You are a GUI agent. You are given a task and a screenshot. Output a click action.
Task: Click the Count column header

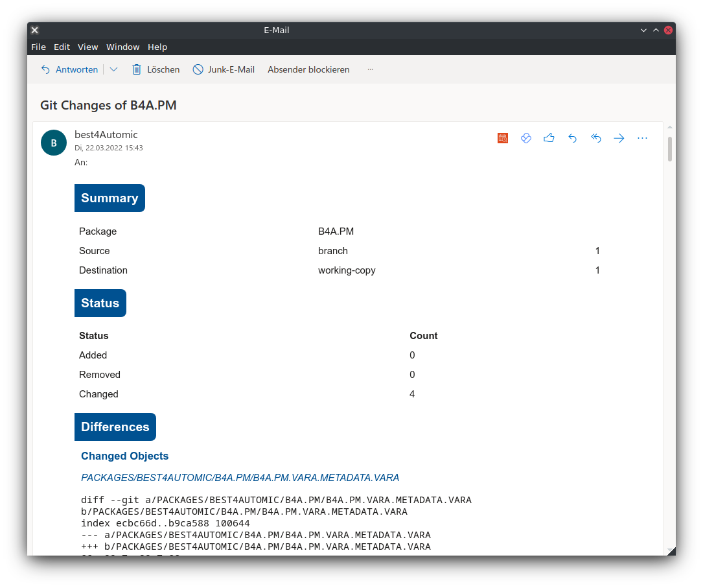[423, 335]
